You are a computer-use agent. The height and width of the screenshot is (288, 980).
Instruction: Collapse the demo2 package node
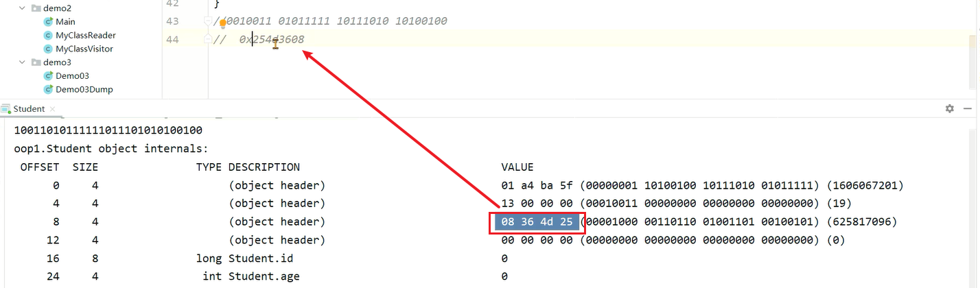pyautogui.click(x=22, y=8)
